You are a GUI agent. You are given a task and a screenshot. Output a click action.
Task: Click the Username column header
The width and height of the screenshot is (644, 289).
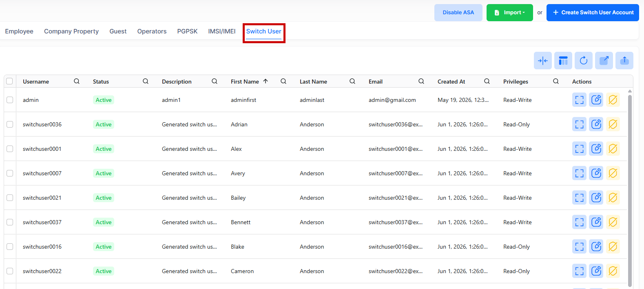click(x=36, y=82)
